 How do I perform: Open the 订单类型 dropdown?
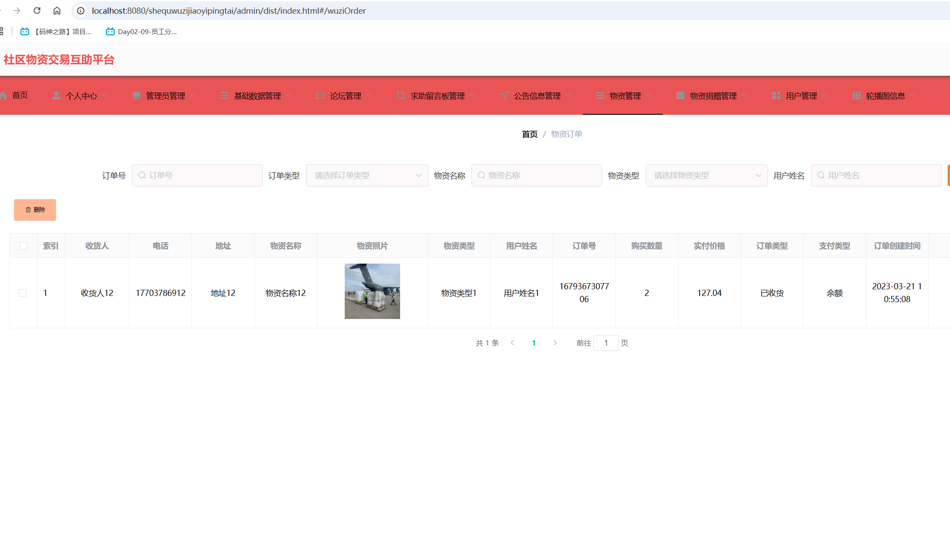pyautogui.click(x=367, y=175)
